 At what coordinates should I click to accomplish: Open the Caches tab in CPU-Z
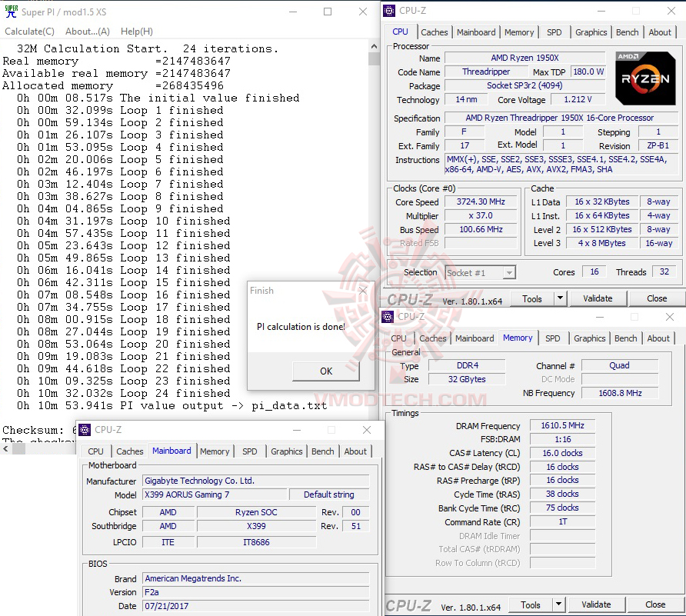(435, 32)
